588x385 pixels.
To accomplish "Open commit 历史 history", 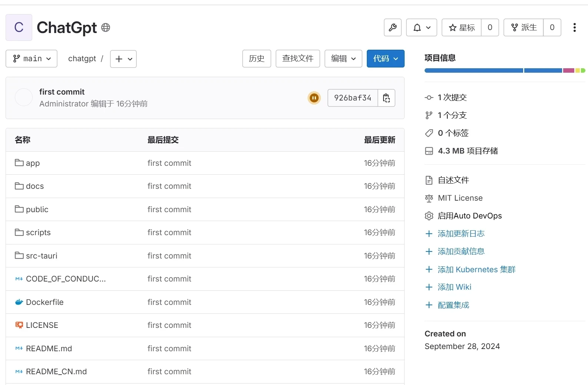I will pyautogui.click(x=256, y=59).
